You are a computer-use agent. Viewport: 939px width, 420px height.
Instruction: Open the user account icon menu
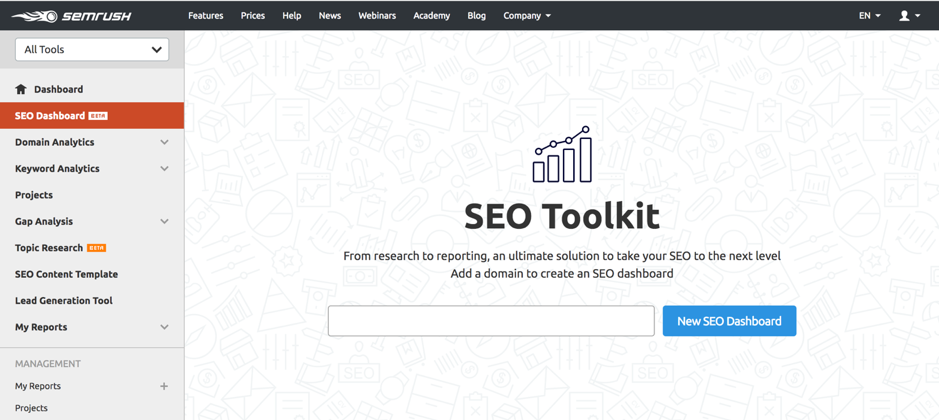click(x=909, y=16)
